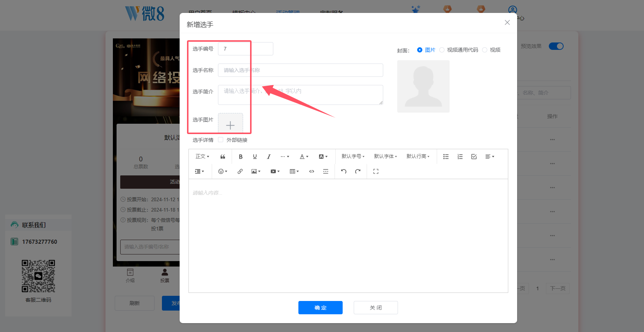Open the 默认行高 line height dropdown
644x332 pixels.
coord(418,157)
